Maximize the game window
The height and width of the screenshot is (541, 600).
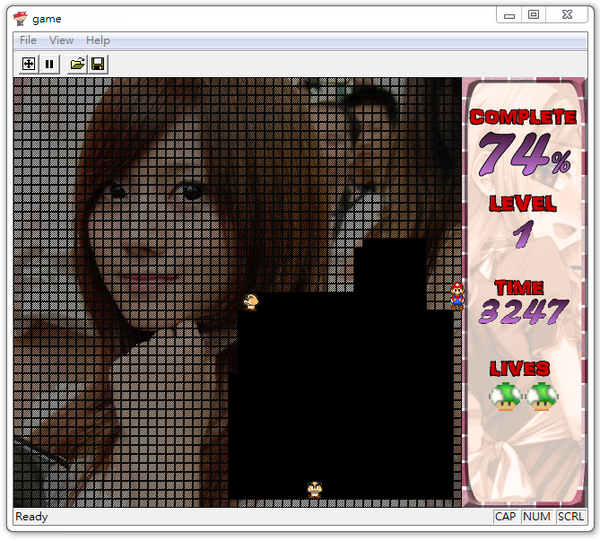[533, 15]
